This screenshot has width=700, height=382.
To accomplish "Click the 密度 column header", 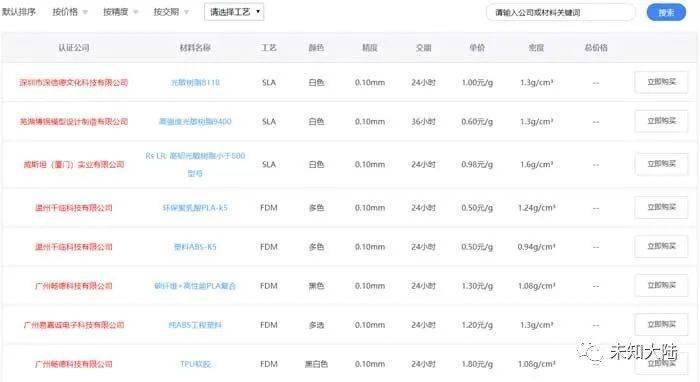I will click(x=536, y=48).
